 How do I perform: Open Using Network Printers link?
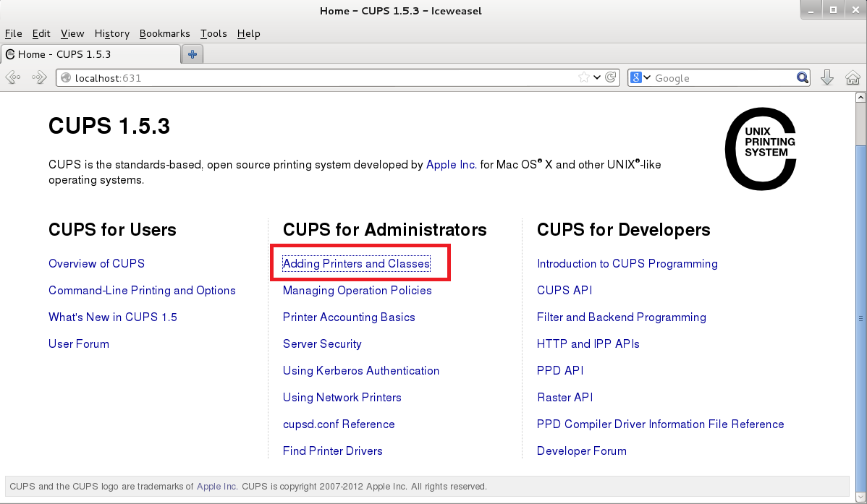pyautogui.click(x=342, y=397)
